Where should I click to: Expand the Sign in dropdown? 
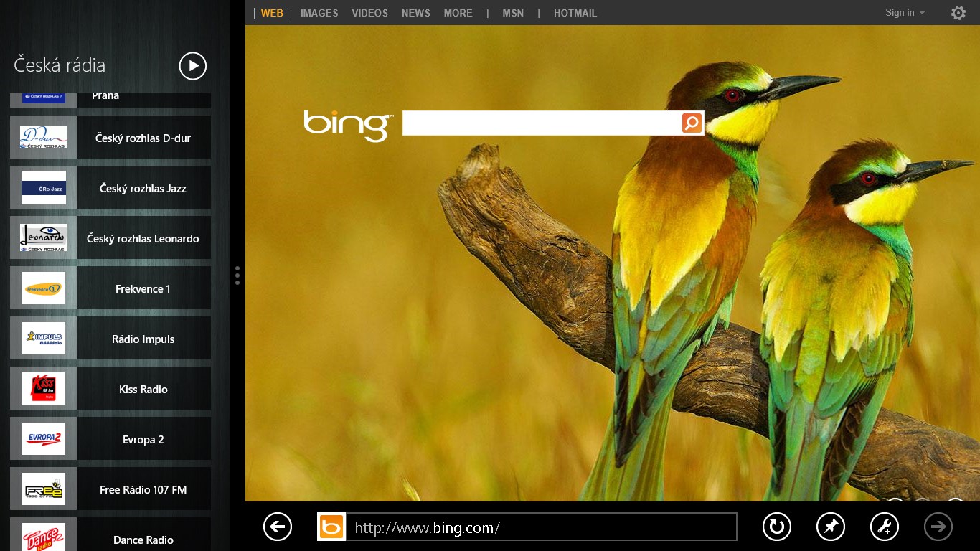click(905, 13)
